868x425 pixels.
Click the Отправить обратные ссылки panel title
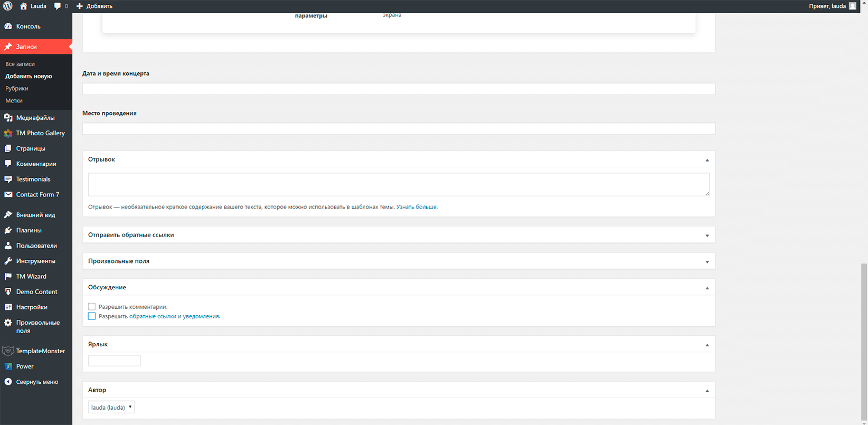point(131,235)
